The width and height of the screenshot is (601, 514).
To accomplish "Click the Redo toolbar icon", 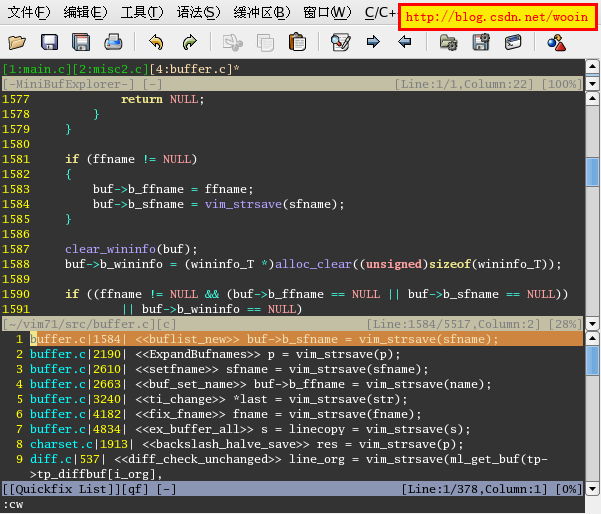I will point(189,42).
